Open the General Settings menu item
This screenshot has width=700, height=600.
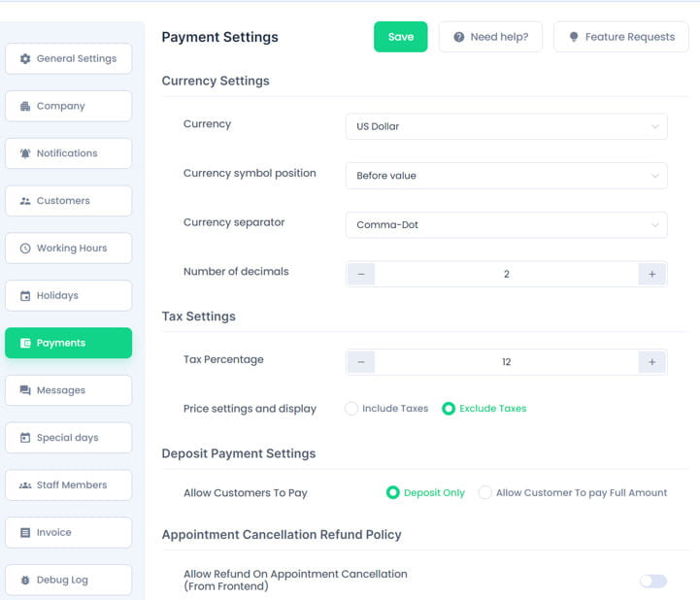68,58
